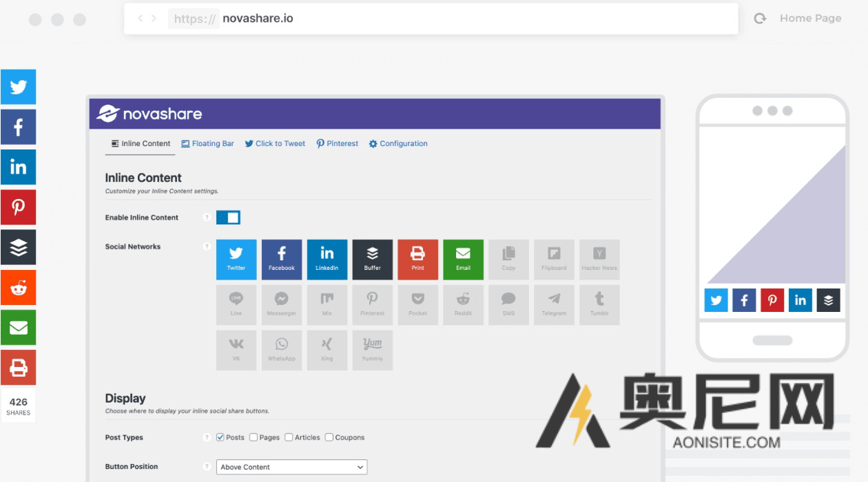Click the Pinterest button in left floating bar

[x=18, y=207]
